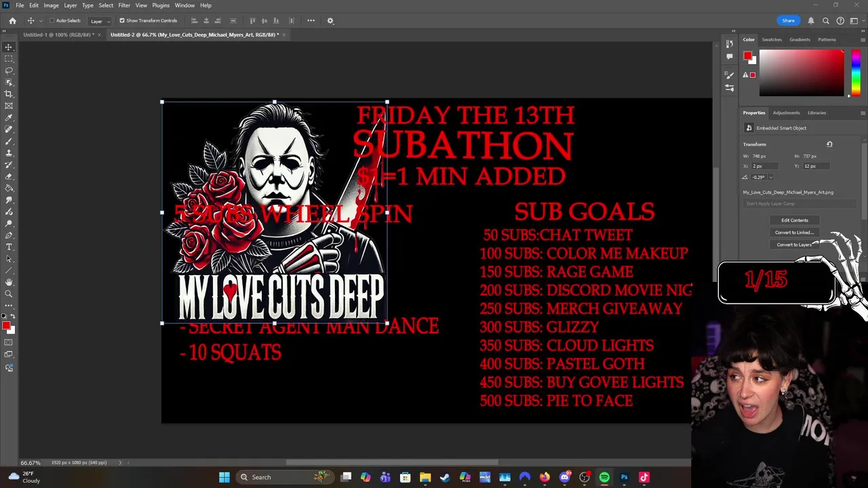This screenshot has width=868, height=488.
Task: Expand the status bar info arrow
Action: click(x=120, y=462)
